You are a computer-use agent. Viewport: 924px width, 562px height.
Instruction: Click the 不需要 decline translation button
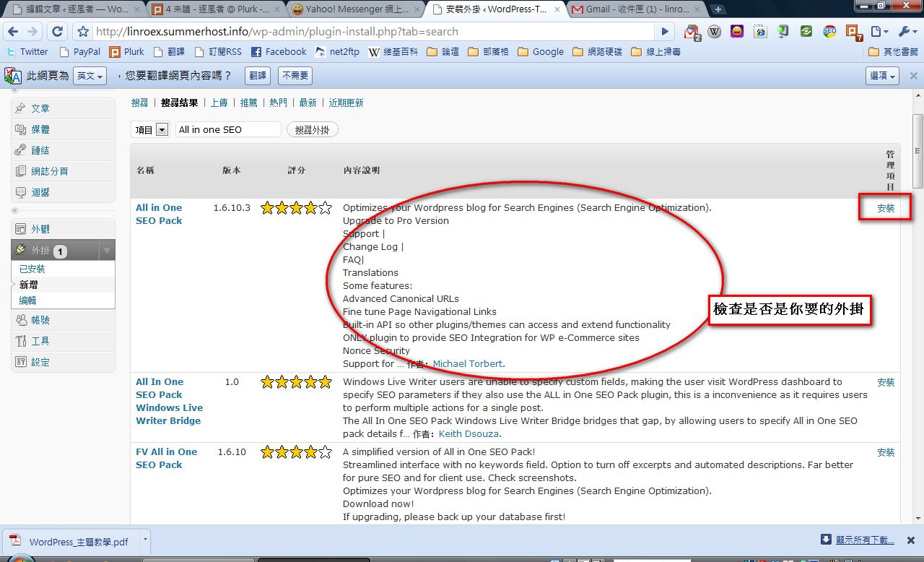tap(295, 76)
